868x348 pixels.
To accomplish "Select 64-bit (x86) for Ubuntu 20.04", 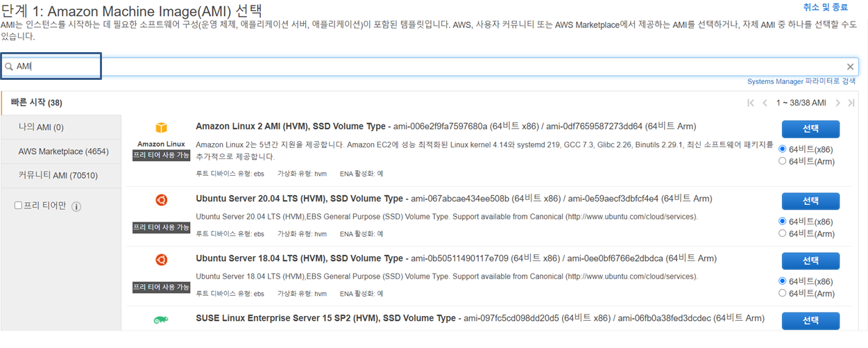I will pos(783,222).
